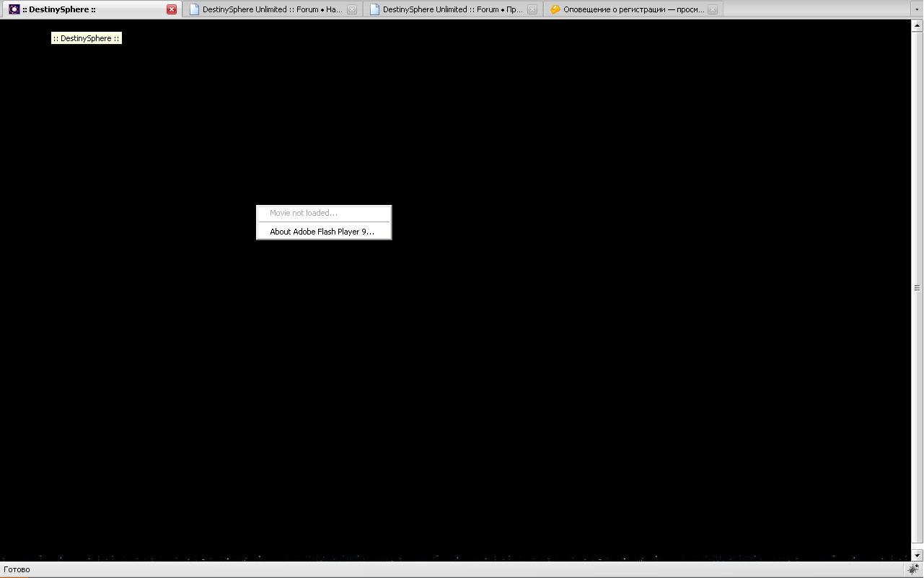Click the 'Готово' status bar text

[x=17, y=569]
